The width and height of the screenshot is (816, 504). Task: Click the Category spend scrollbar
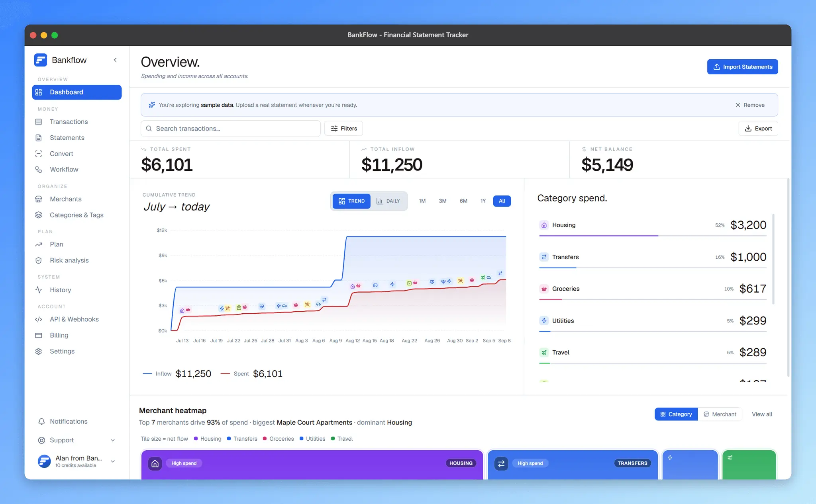[773, 259]
